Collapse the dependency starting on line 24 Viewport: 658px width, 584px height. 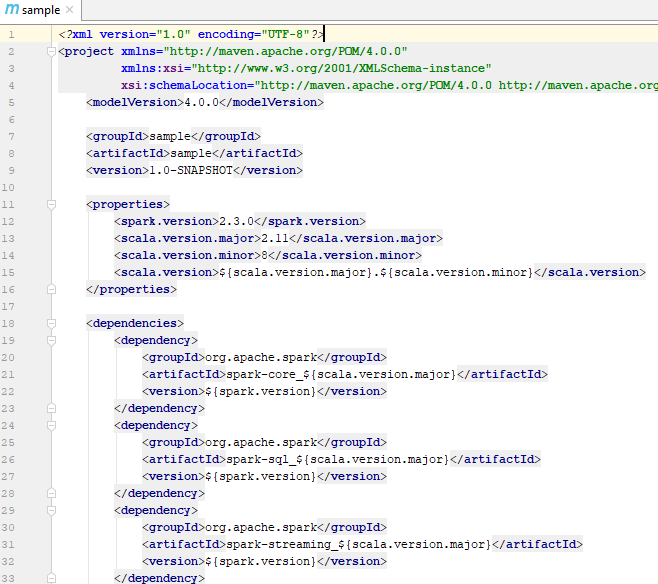tap(51, 426)
